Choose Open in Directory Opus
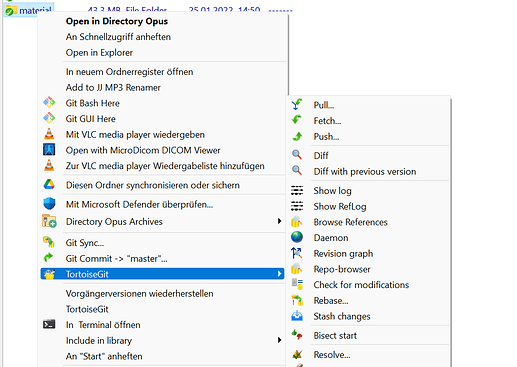Image resolution: width=517 pixels, height=367 pixels. click(117, 21)
